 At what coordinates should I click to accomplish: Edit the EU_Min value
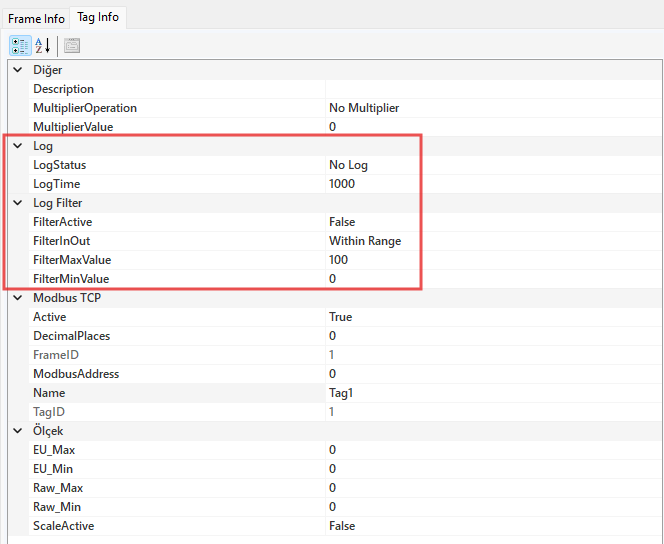(x=494, y=469)
